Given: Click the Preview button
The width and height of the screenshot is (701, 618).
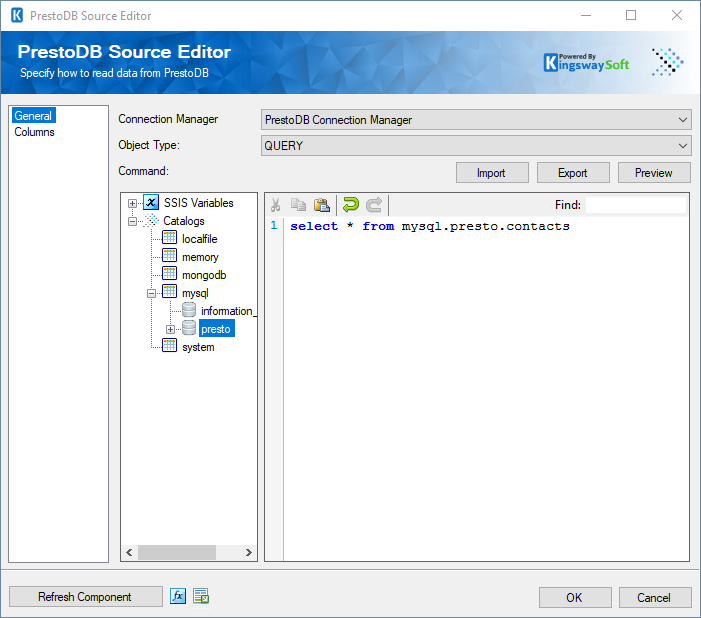Looking at the screenshot, I should 654,173.
